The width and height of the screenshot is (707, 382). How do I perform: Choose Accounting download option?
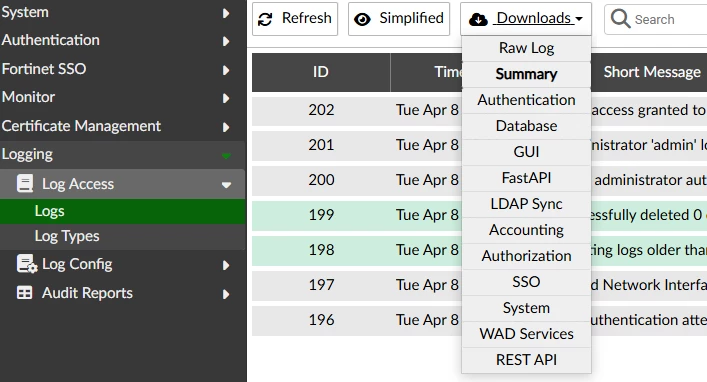(x=526, y=230)
